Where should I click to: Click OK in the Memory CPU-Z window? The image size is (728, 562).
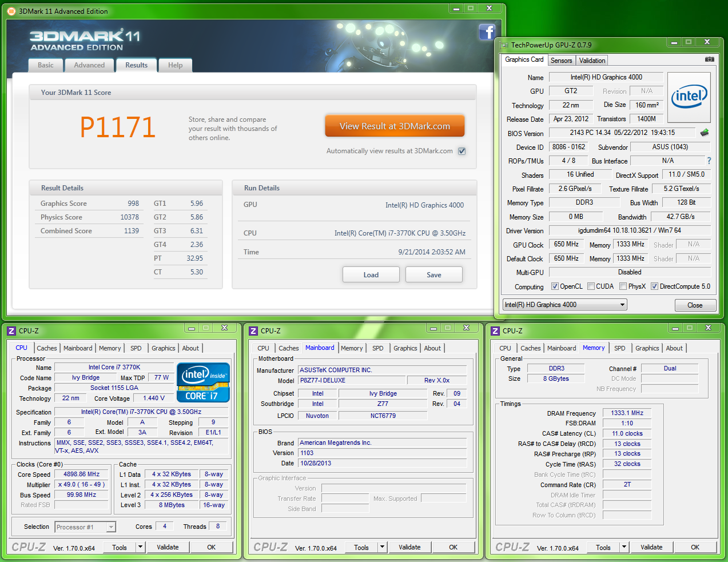point(695,547)
